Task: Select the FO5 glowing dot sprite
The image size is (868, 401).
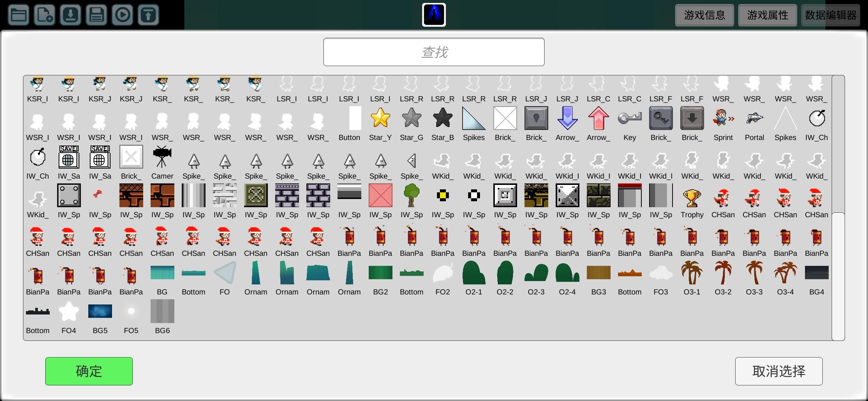Action: (131, 311)
